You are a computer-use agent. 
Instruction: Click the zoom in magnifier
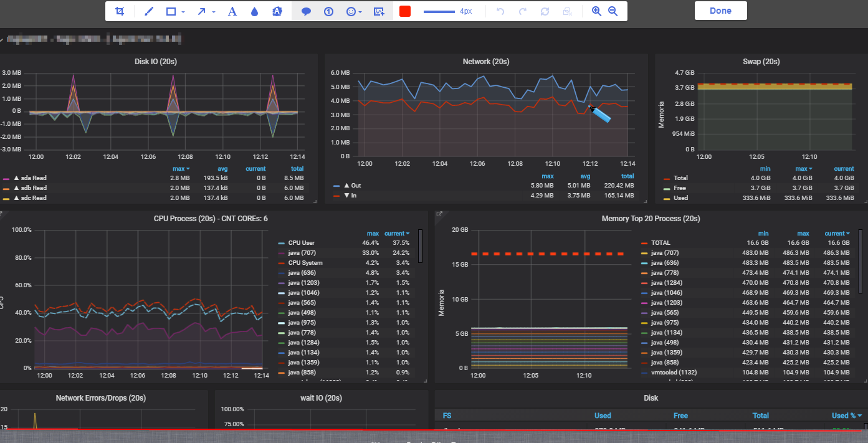(x=596, y=11)
